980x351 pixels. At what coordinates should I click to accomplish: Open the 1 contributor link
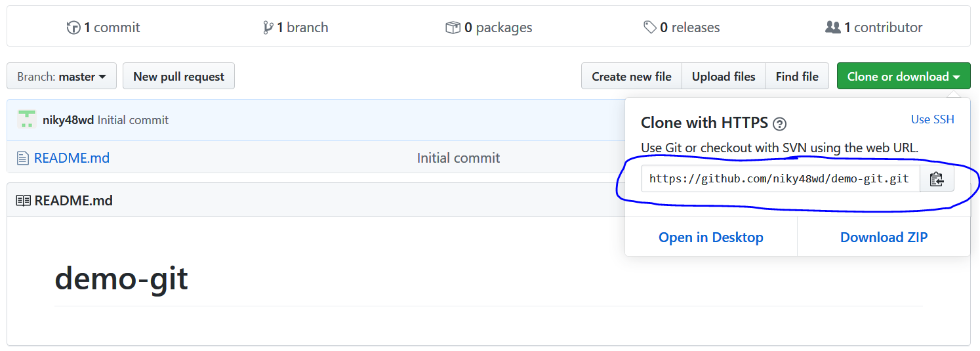pyautogui.click(x=874, y=28)
